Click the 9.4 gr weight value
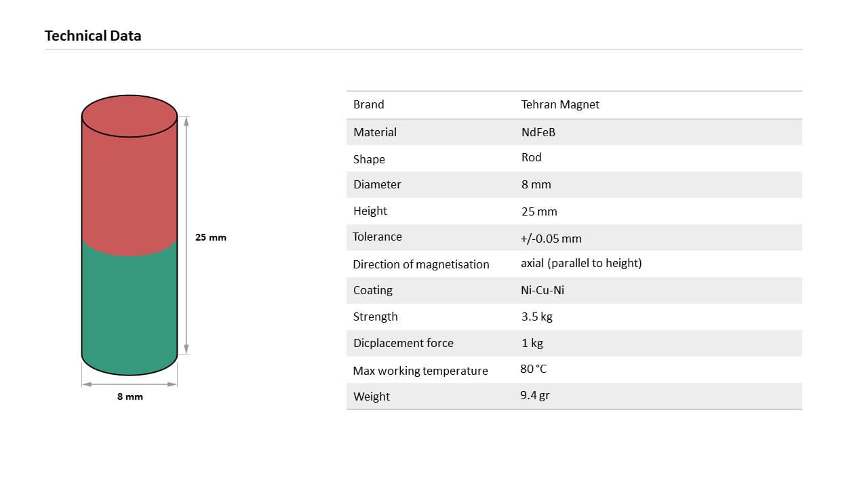The width and height of the screenshot is (868, 488). click(x=535, y=395)
